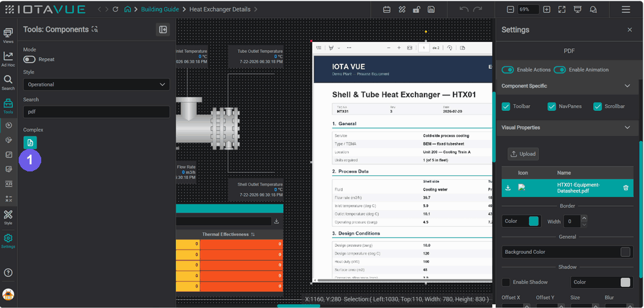Image resolution: width=644 pixels, height=308 pixels.
Task: Collapse the Visual Properties section
Action: [627, 128]
